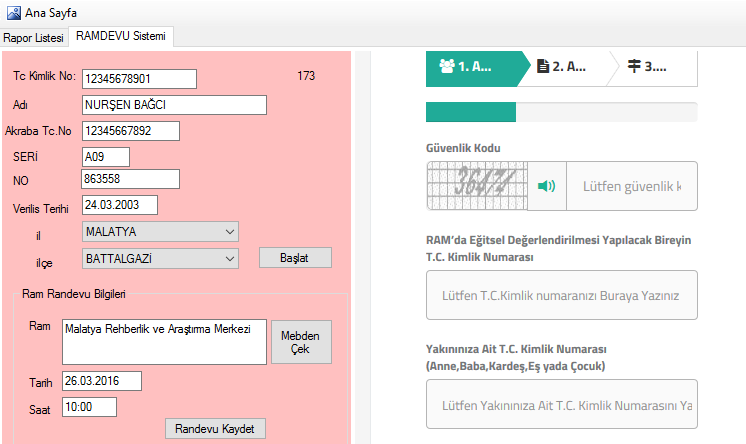Click the green progress bar
This screenshot has width=746, height=444.
click(x=470, y=112)
